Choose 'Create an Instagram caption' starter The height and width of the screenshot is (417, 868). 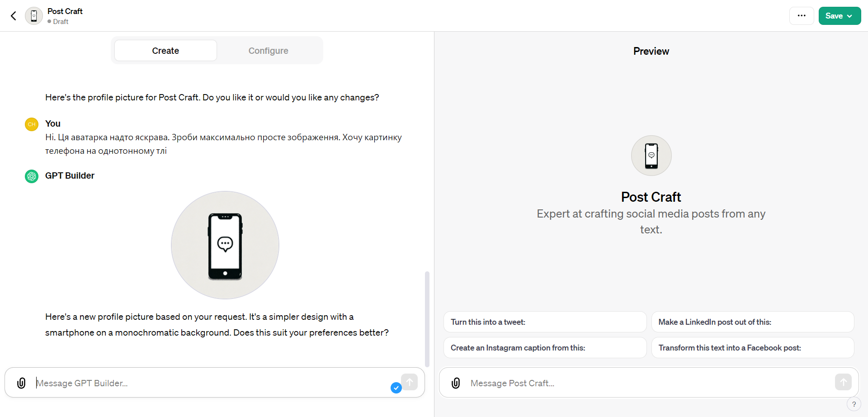(545, 348)
